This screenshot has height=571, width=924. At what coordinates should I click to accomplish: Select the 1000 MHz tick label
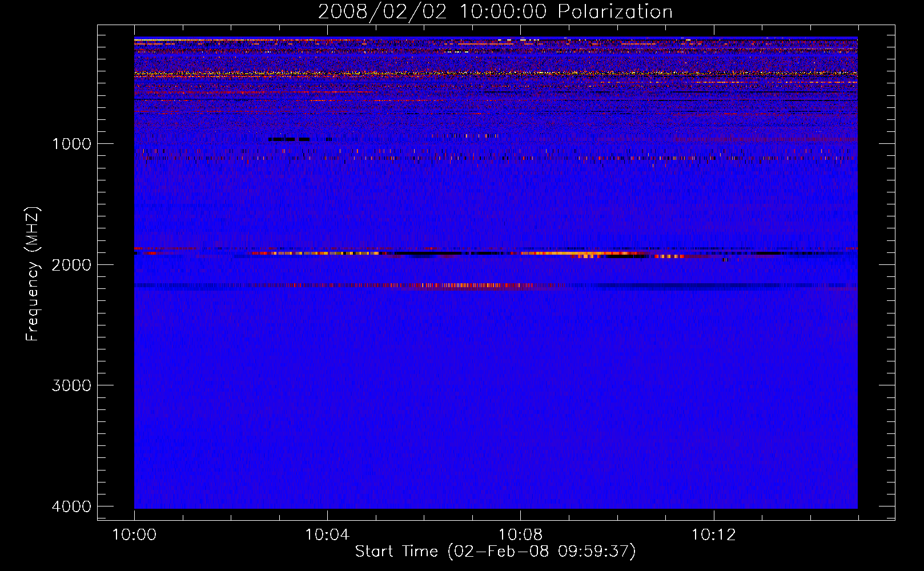(x=71, y=143)
